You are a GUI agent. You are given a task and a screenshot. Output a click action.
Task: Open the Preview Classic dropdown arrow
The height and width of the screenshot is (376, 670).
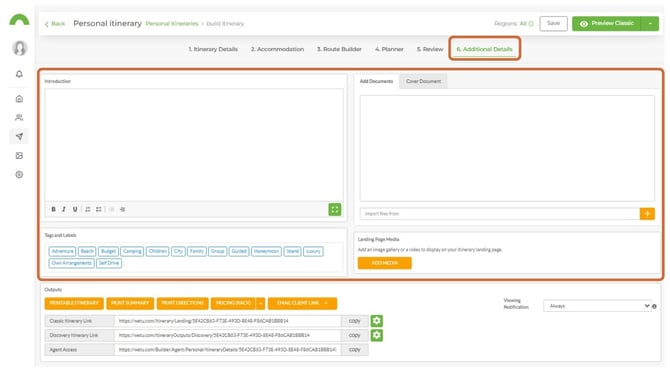pos(650,24)
